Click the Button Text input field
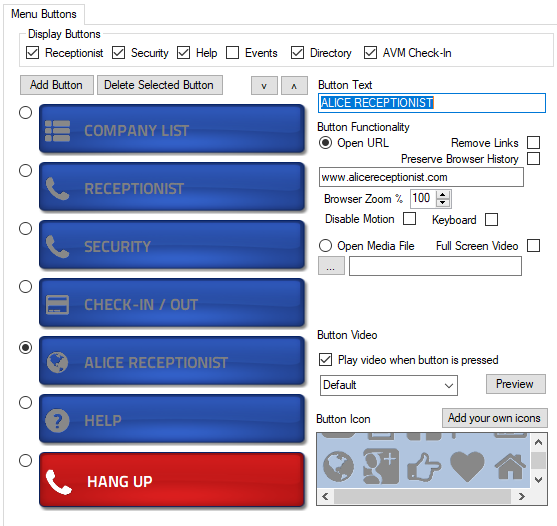557x526 pixels. (x=432, y=103)
